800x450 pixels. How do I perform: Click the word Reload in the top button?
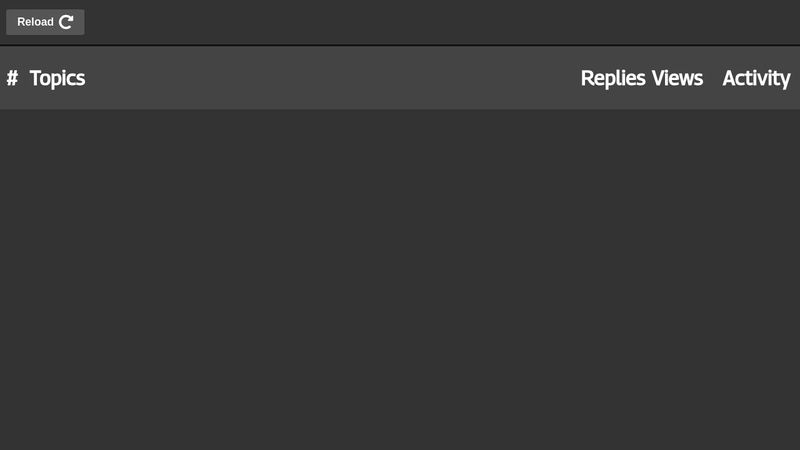point(35,22)
